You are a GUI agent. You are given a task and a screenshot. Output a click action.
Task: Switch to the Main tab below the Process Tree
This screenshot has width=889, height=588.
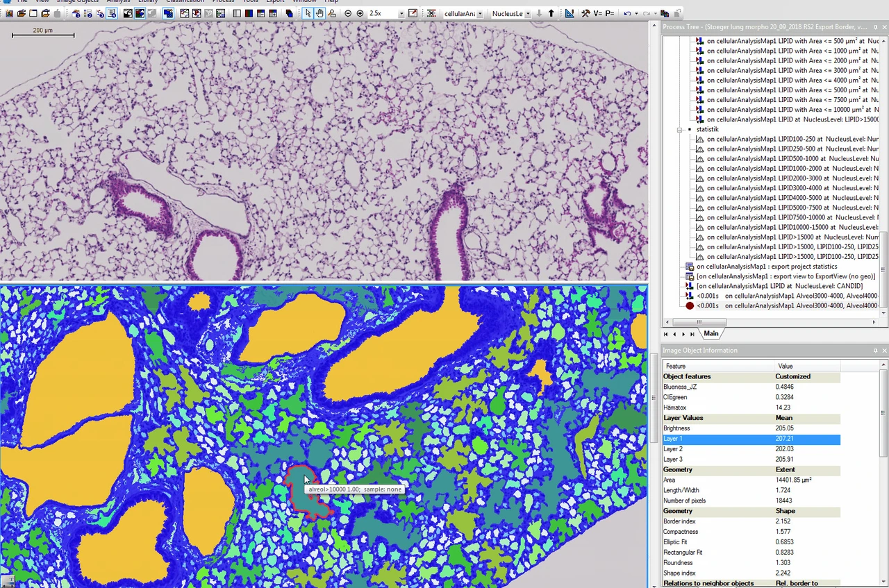[711, 333]
